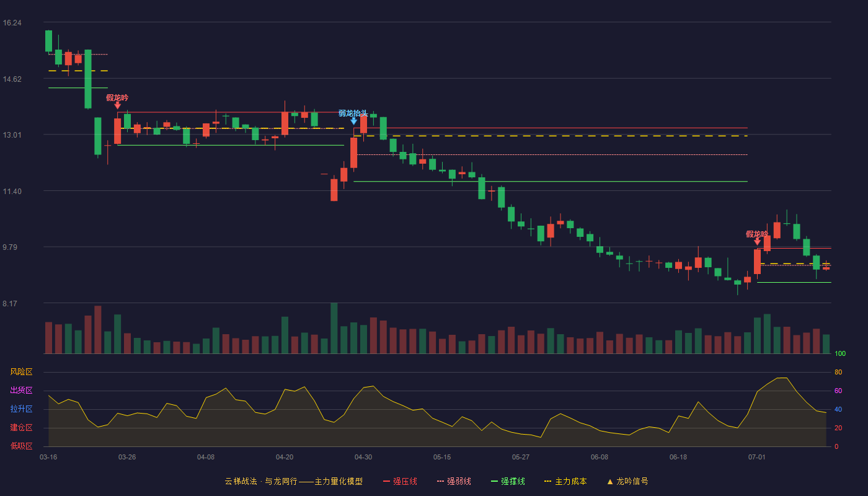Click the 06-18 date label

point(678,457)
